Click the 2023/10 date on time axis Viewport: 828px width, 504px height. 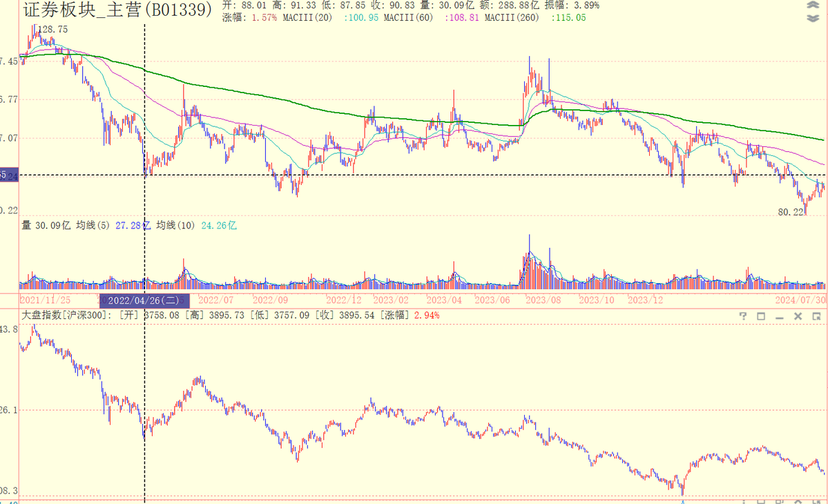click(597, 300)
